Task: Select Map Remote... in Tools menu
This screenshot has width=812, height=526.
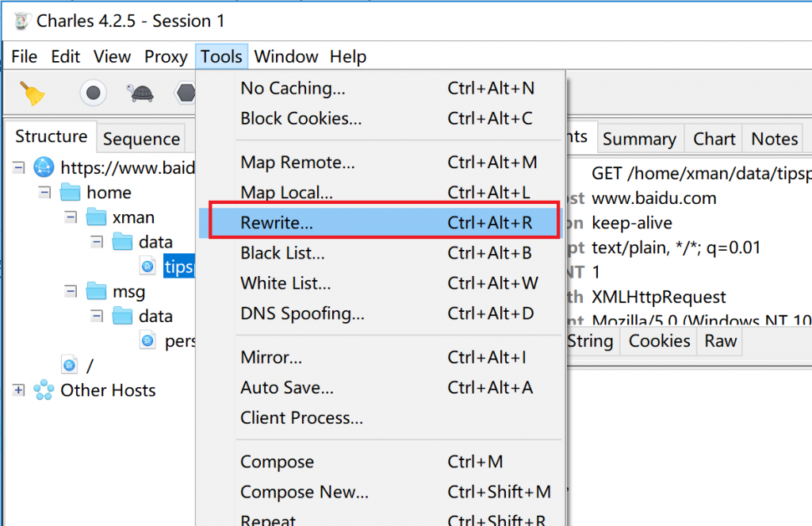Action: click(x=382, y=163)
